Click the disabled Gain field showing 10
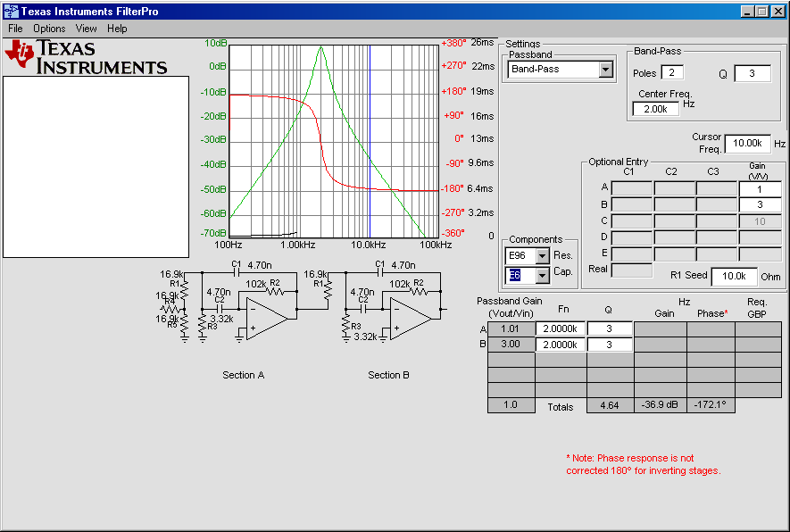 coord(760,221)
